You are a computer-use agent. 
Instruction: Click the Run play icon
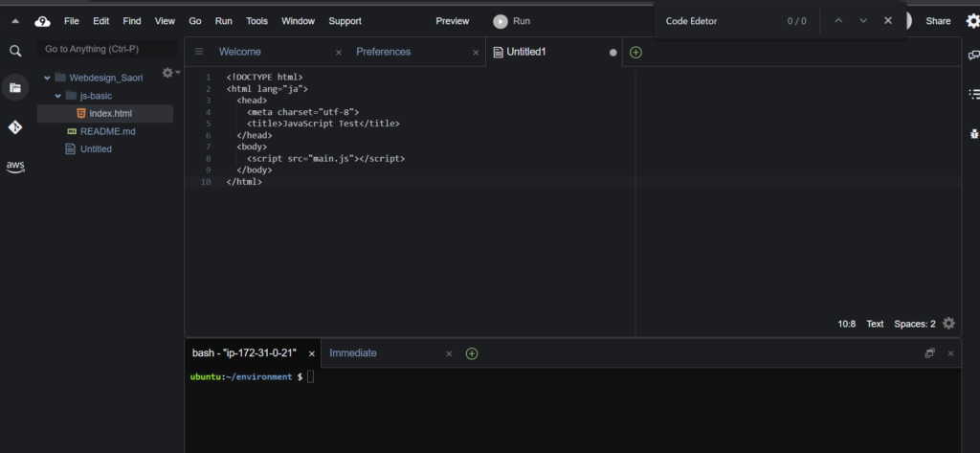click(x=500, y=21)
